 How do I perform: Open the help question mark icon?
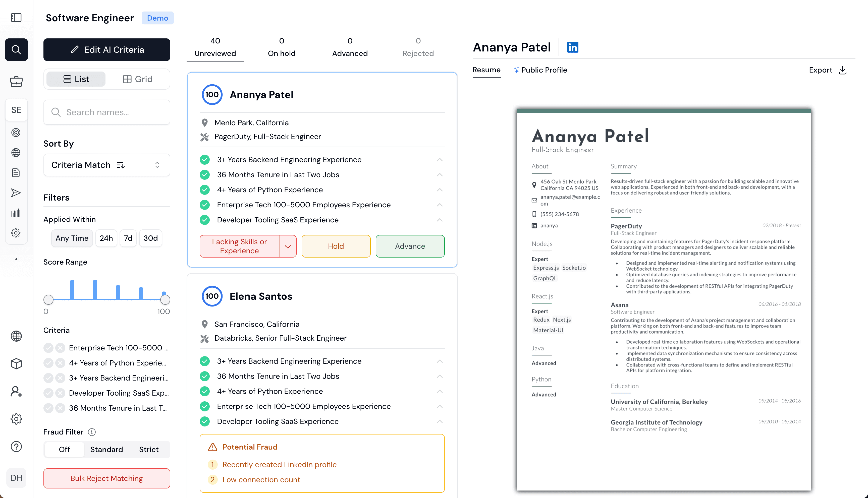click(x=16, y=446)
